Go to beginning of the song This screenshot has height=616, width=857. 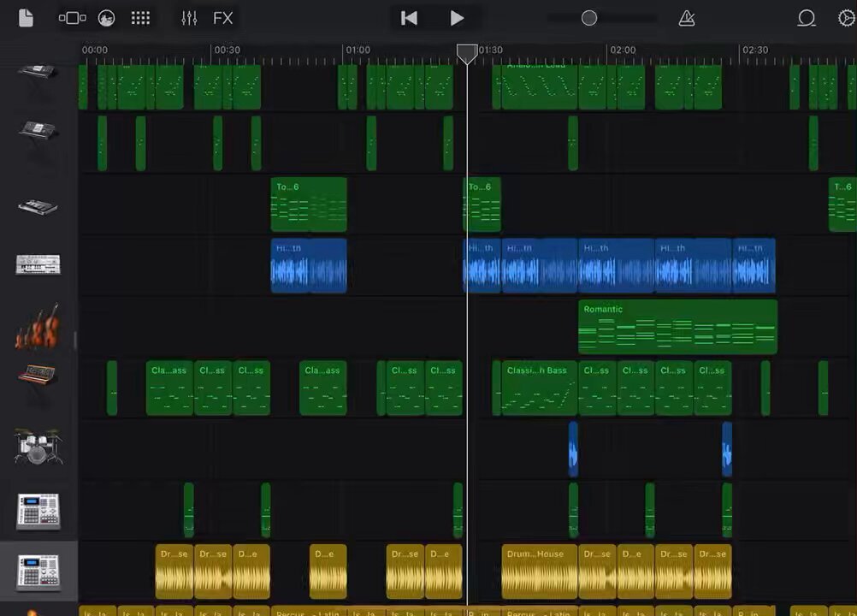409,18
